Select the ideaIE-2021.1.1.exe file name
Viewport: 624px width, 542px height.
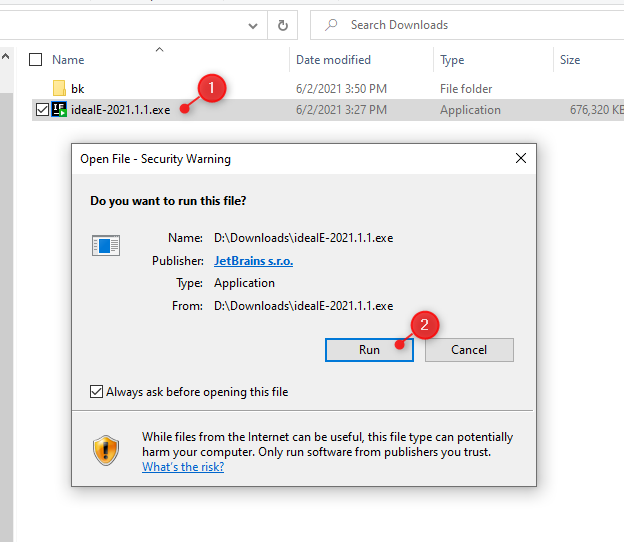coord(121,110)
